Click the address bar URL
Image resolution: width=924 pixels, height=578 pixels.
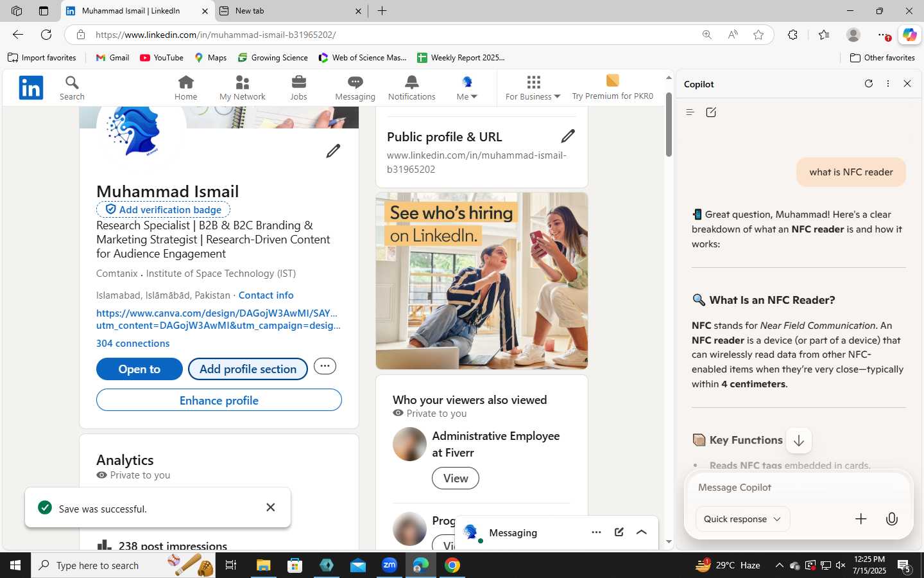(x=216, y=35)
